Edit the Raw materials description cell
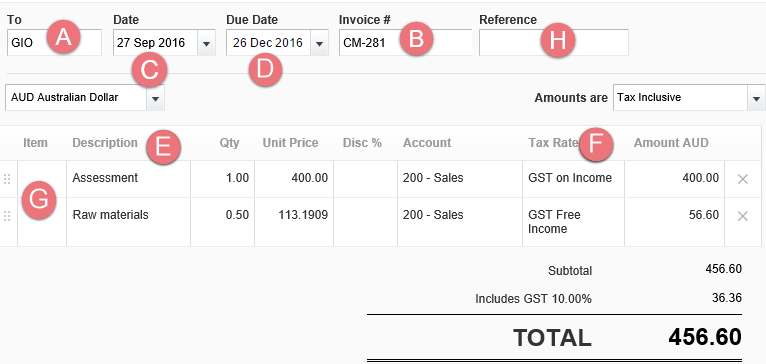This screenshot has width=766, height=364. tap(128, 222)
